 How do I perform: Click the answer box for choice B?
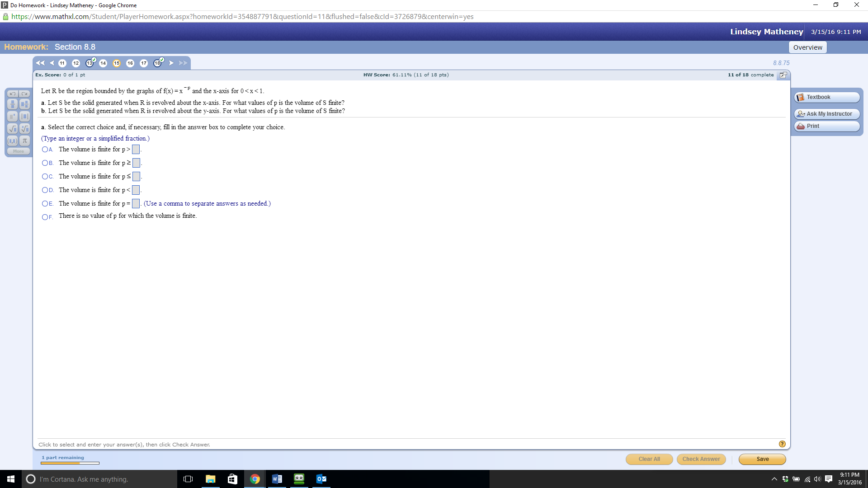coord(137,163)
